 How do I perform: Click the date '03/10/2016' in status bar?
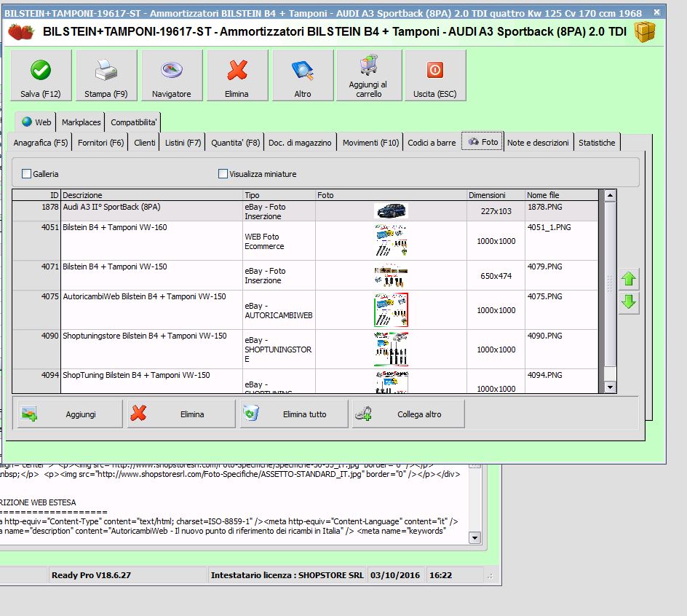394,575
